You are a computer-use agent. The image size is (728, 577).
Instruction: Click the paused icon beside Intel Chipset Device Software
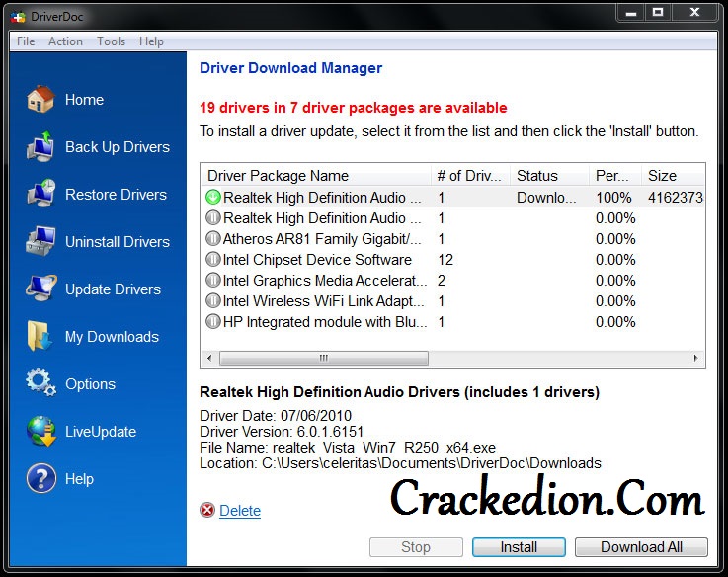(212, 259)
